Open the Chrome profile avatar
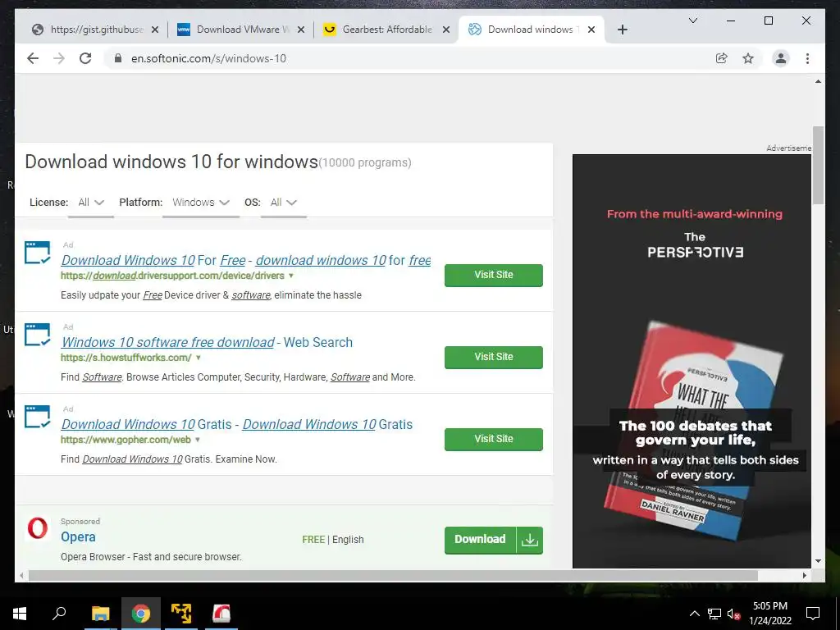This screenshot has width=840, height=630. point(781,58)
